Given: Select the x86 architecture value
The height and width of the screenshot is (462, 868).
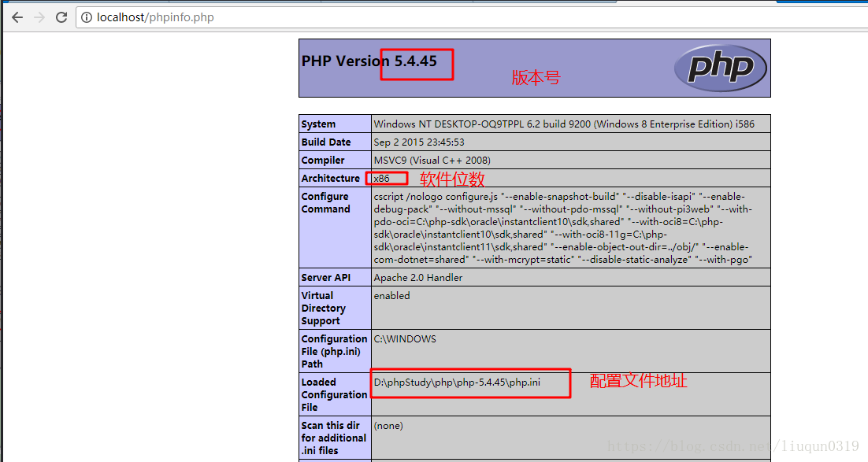Looking at the screenshot, I should tap(381, 178).
